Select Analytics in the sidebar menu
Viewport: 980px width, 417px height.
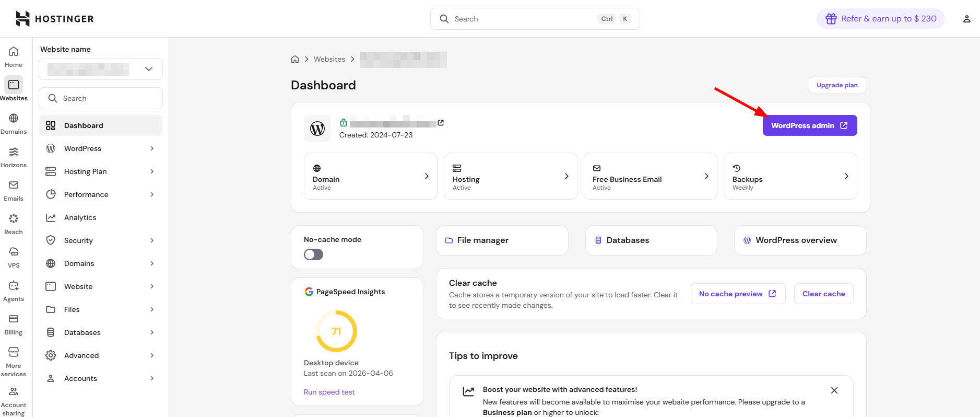pos(80,217)
